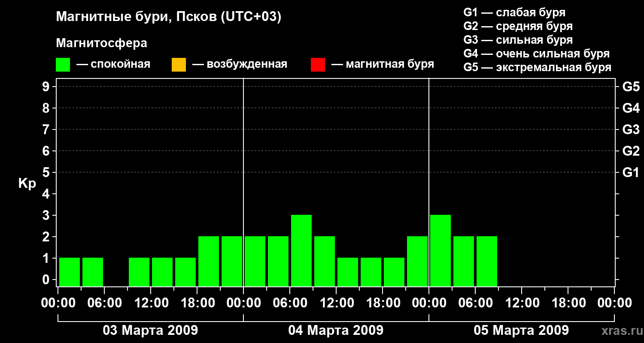The width and height of the screenshot is (644, 343).
Task: Select the "G1 — слабая буря" legend line
Action: click(x=514, y=12)
